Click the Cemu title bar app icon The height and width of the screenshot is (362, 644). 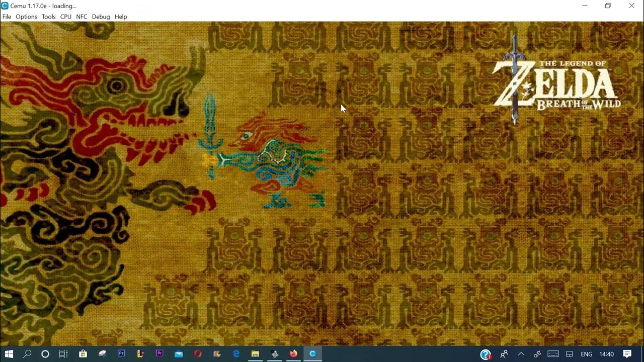pos(5,6)
